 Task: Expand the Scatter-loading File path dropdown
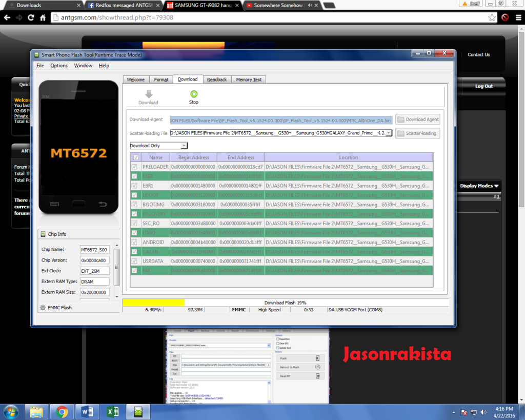click(x=389, y=133)
